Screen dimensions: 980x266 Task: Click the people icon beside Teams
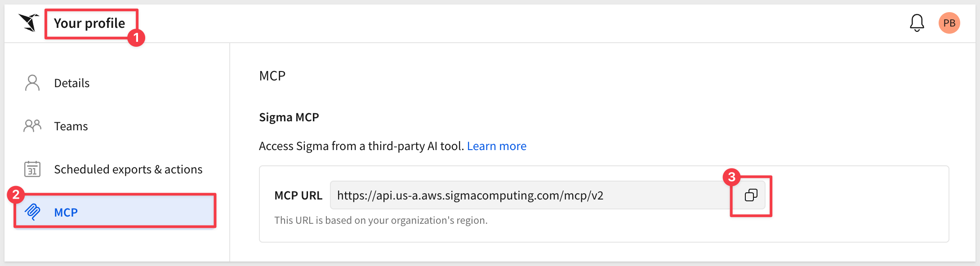[32, 126]
